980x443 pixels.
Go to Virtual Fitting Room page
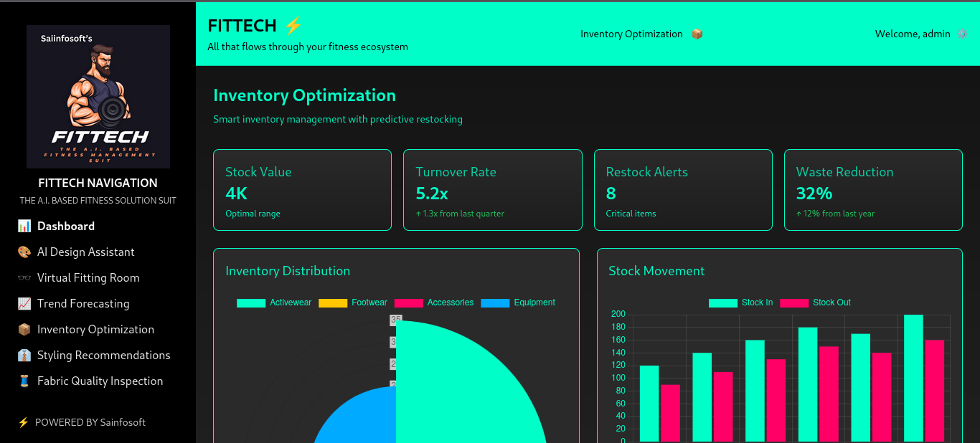[x=88, y=278]
